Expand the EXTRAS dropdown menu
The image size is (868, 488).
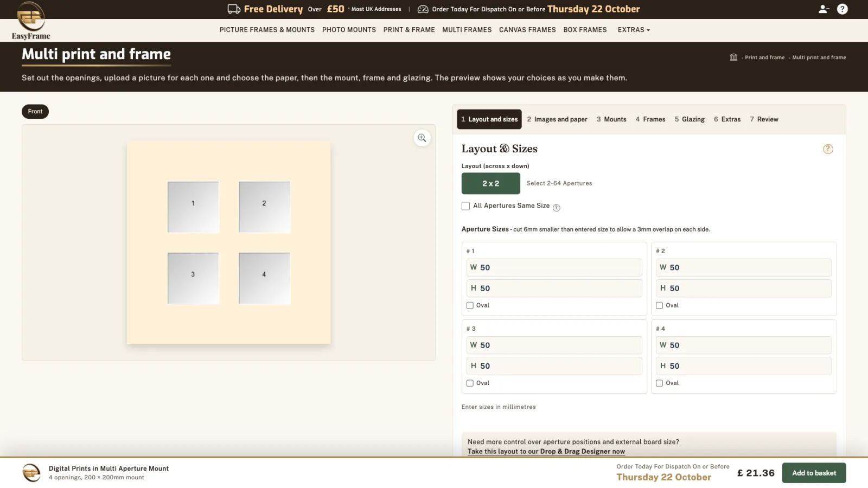coord(634,30)
